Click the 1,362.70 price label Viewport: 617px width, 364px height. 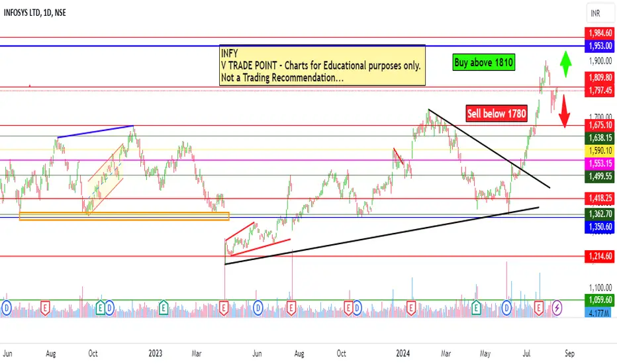(600, 214)
